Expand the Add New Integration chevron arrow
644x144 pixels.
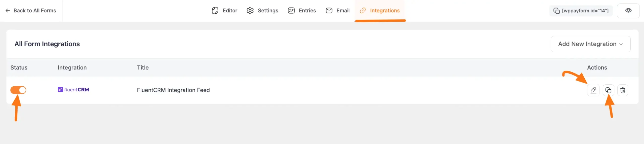621,44
